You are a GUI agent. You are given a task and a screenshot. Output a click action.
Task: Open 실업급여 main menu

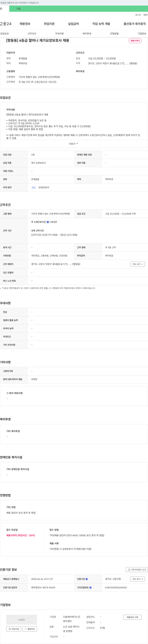[x=74, y=24]
